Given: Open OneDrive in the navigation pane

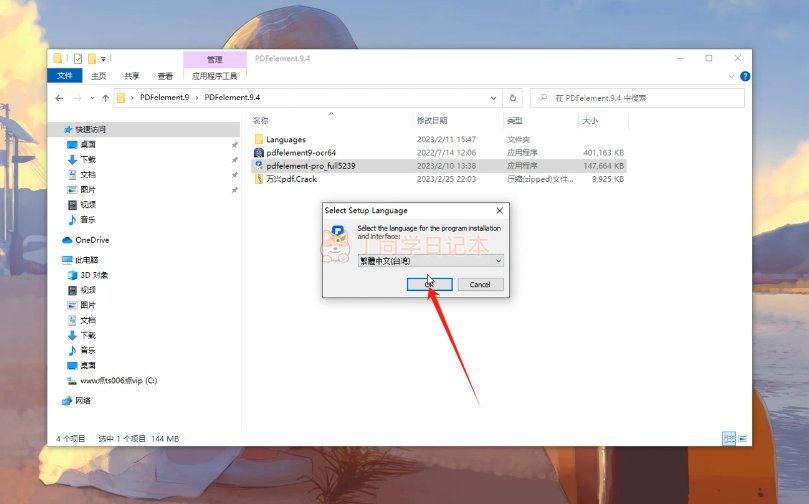Looking at the screenshot, I should pos(92,240).
